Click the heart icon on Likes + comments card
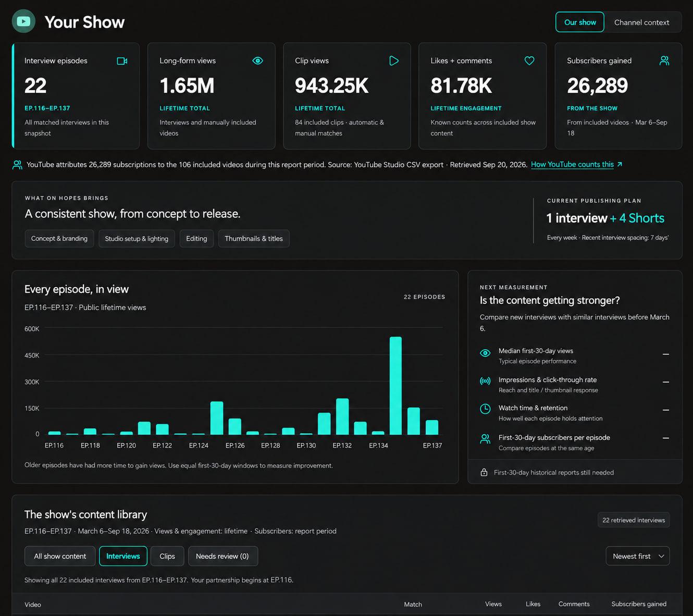Screen dimensions: 693x616 529,61
